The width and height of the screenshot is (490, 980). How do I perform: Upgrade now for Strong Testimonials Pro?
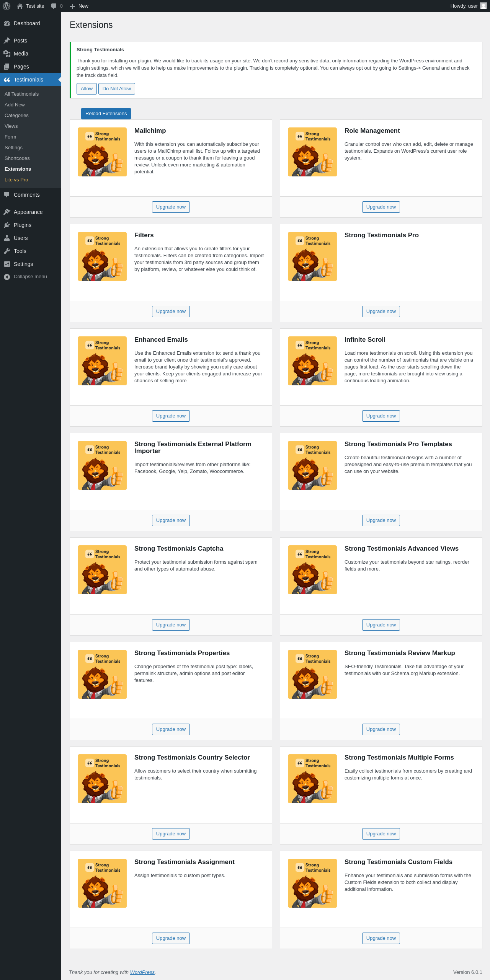(x=381, y=311)
